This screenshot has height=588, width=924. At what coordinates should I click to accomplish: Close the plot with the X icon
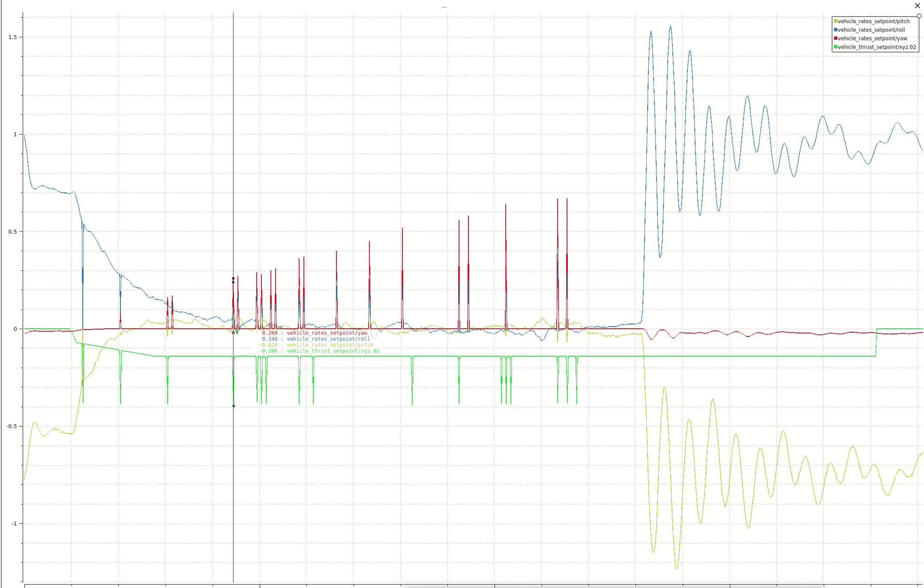[x=917, y=6]
